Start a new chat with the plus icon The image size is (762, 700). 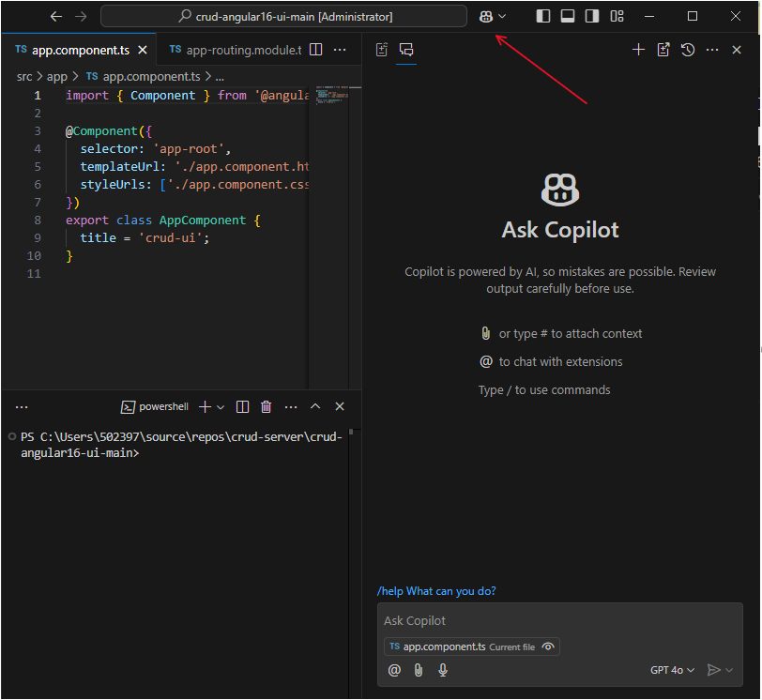[638, 50]
